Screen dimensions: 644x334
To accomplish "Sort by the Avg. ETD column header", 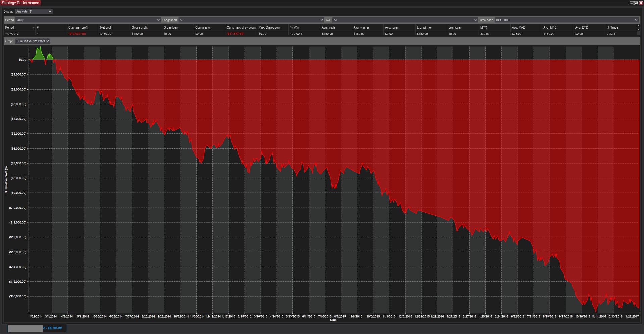I will click(x=590, y=27).
